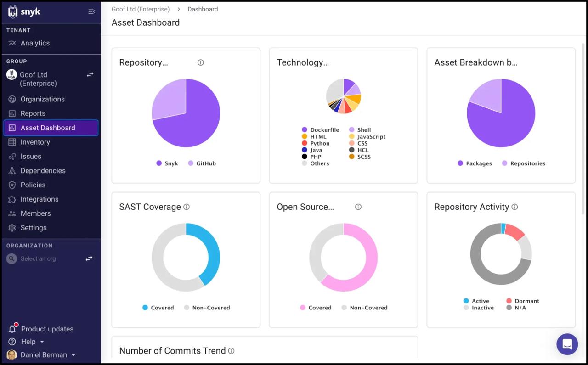Screen dimensions: 588x365
Task: Click the Repository Activity donut chart
Action: (501, 254)
